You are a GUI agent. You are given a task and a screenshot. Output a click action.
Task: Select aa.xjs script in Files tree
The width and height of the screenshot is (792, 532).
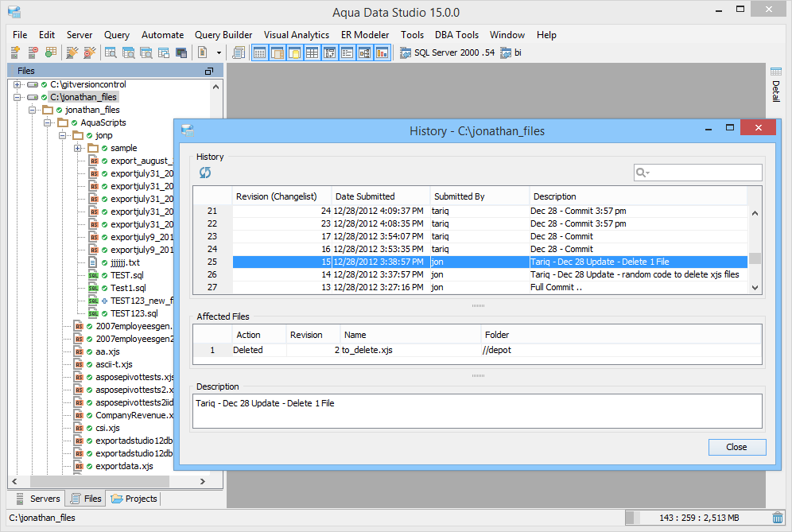point(107,351)
